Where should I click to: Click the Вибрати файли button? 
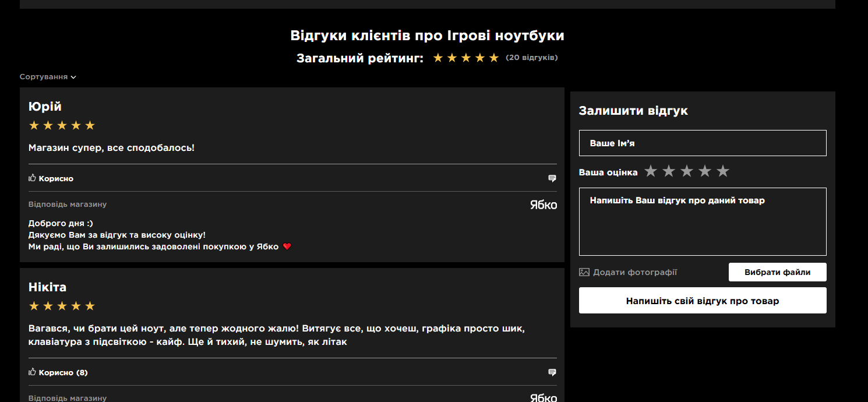(777, 272)
